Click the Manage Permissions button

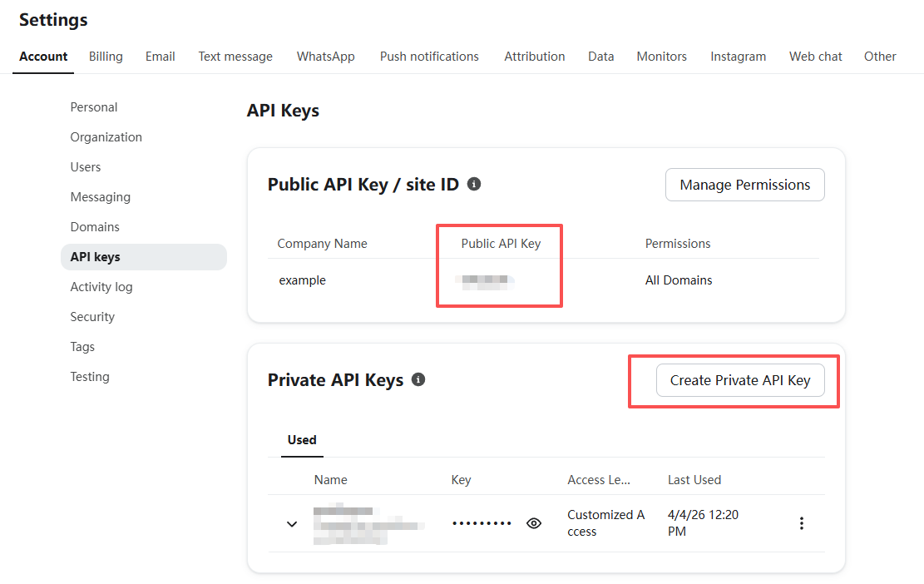coord(744,185)
